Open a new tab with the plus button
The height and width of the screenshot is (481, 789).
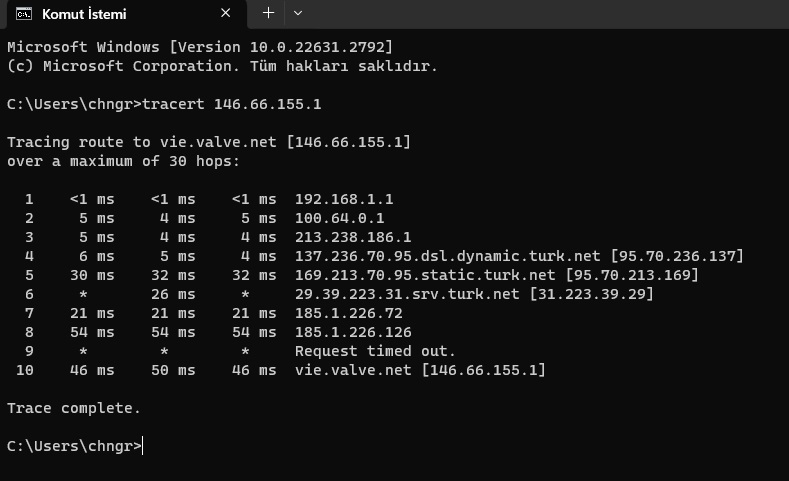[269, 13]
